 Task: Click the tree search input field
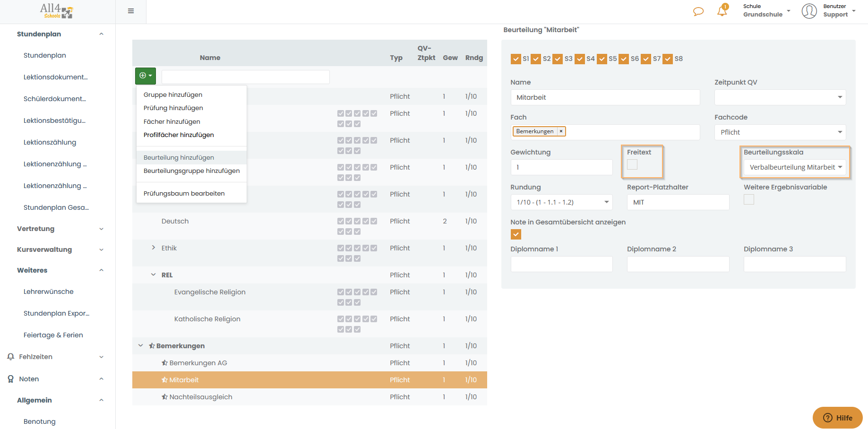[246, 77]
